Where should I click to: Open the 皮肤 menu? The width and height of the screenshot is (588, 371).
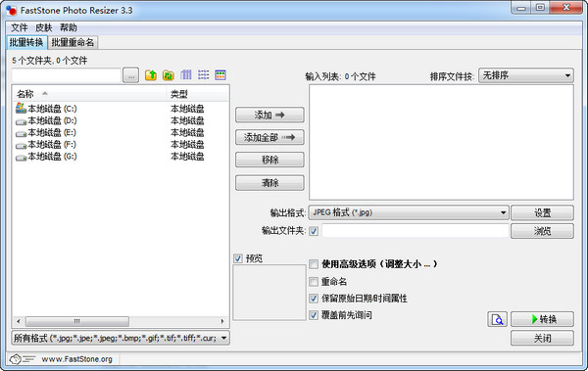click(x=43, y=27)
